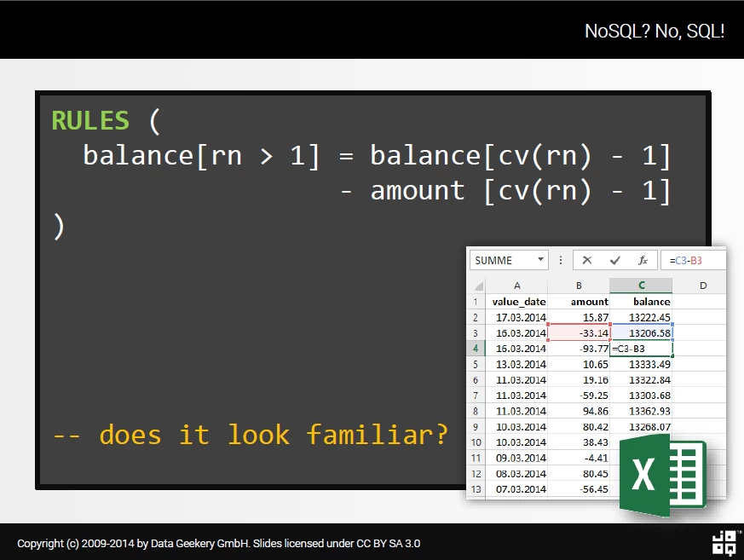
Task: Open the SUMME name box dropdown arrow
Action: [540, 260]
